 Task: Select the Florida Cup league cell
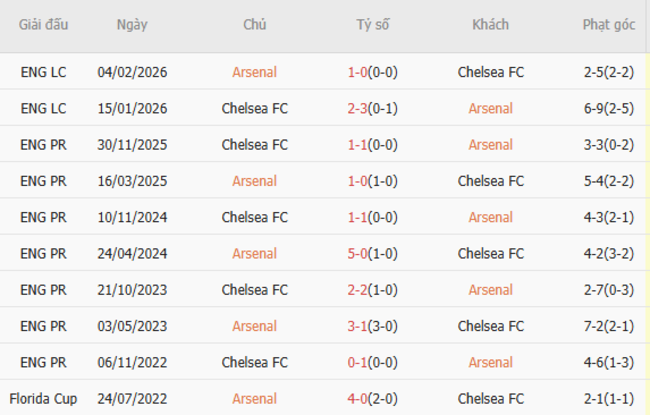coord(45,399)
